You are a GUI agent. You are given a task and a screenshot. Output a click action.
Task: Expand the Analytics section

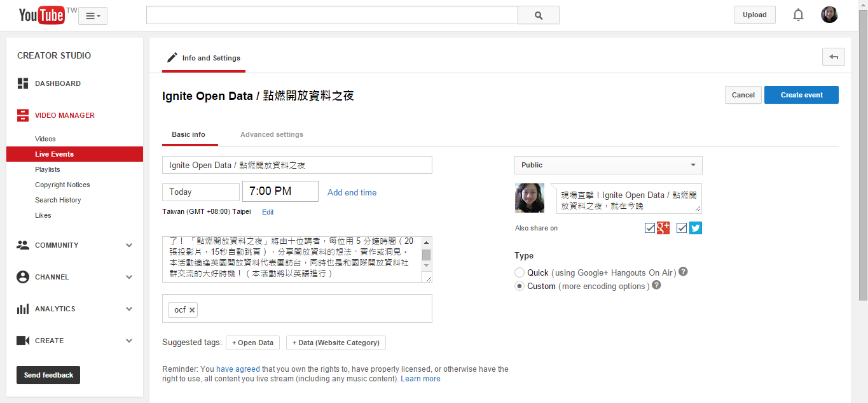[x=129, y=309]
